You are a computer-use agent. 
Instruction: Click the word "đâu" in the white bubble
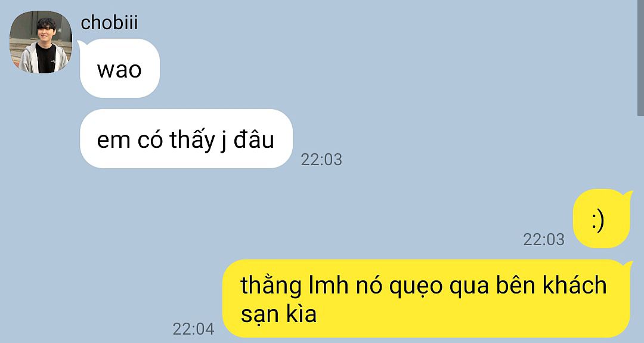tap(254, 140)
